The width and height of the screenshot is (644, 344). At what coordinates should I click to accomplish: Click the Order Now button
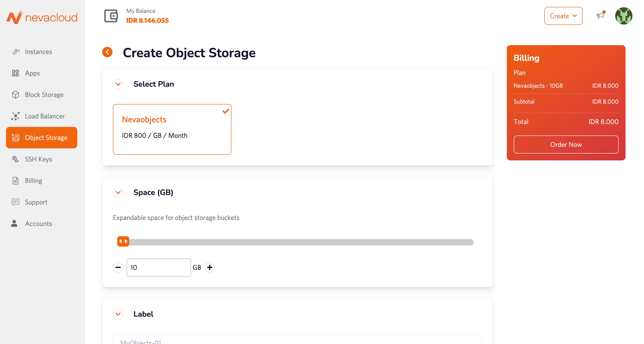(566, 144)
